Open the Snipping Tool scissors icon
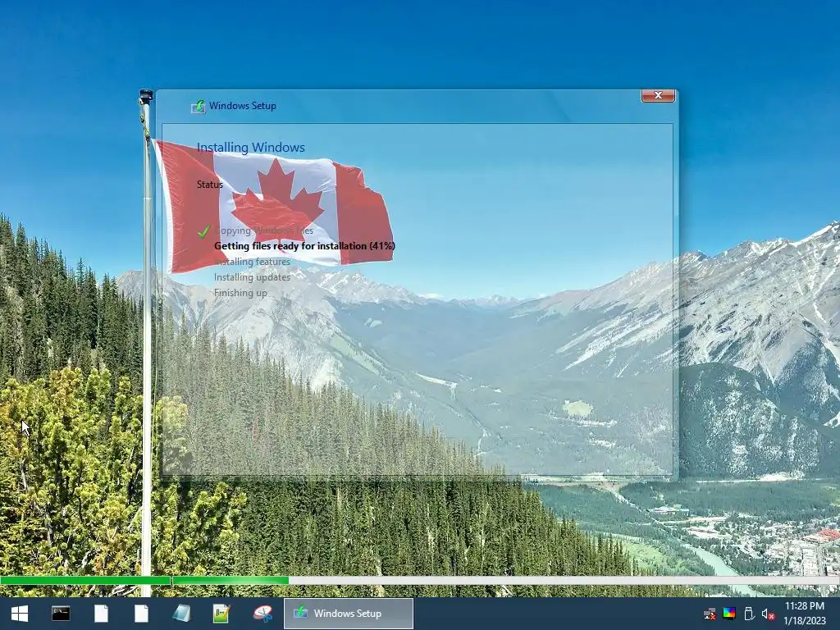 [262, 614]
